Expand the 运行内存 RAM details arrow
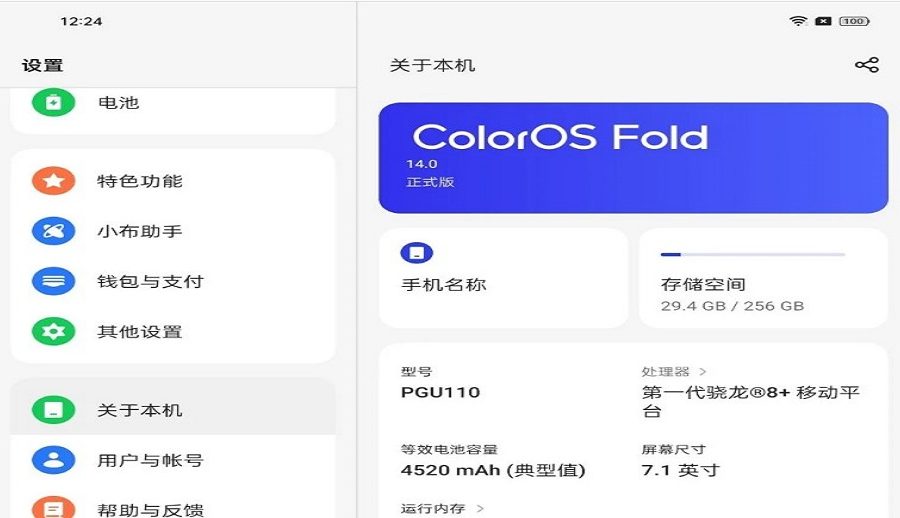900x518 pixels. coord(481,509)
